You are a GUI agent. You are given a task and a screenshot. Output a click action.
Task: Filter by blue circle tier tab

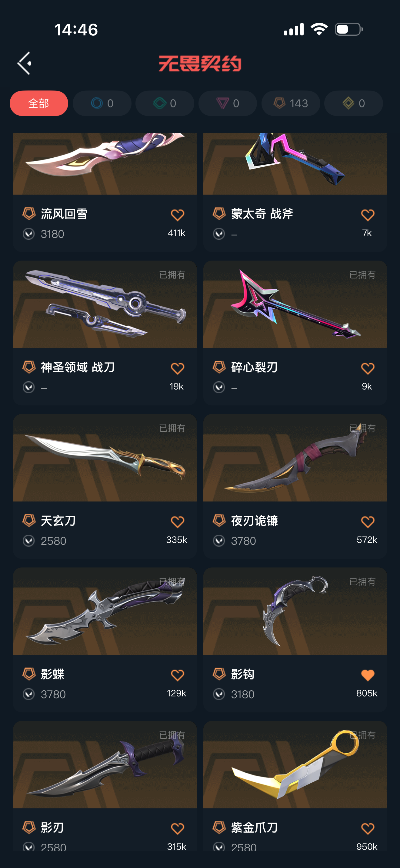point(102,103)
